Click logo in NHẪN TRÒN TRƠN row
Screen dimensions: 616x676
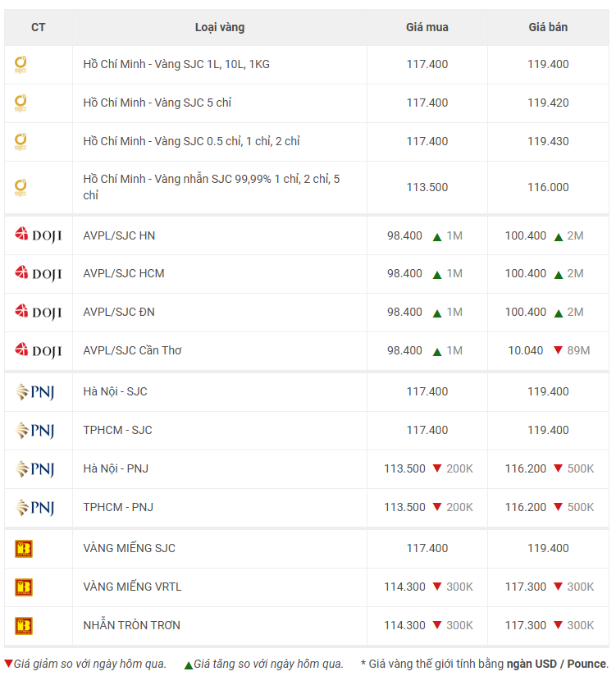(24, 626)
